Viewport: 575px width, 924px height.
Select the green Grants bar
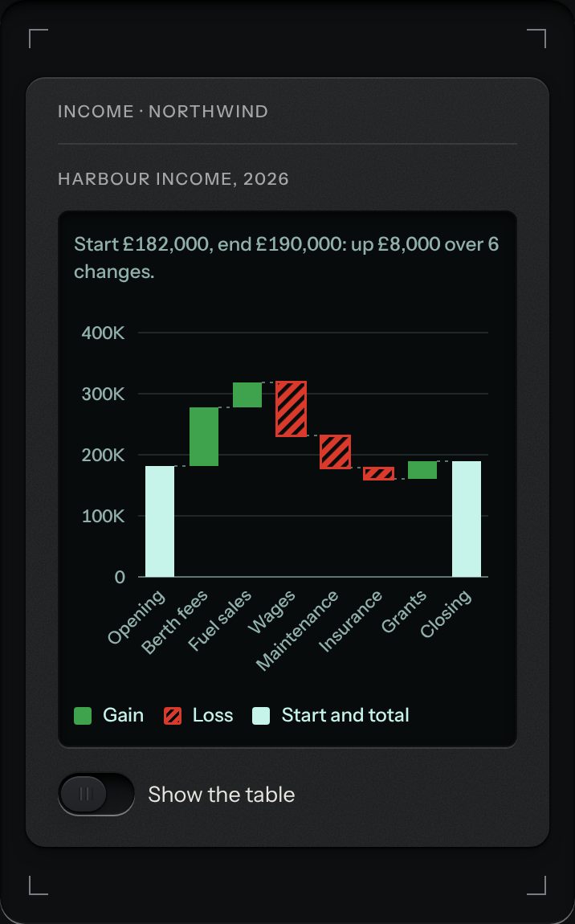422,470
